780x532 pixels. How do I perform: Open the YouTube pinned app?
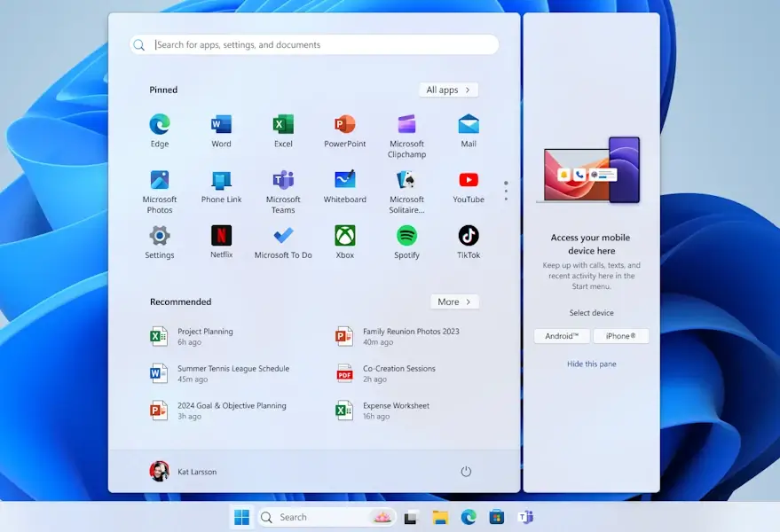point(469,186)
